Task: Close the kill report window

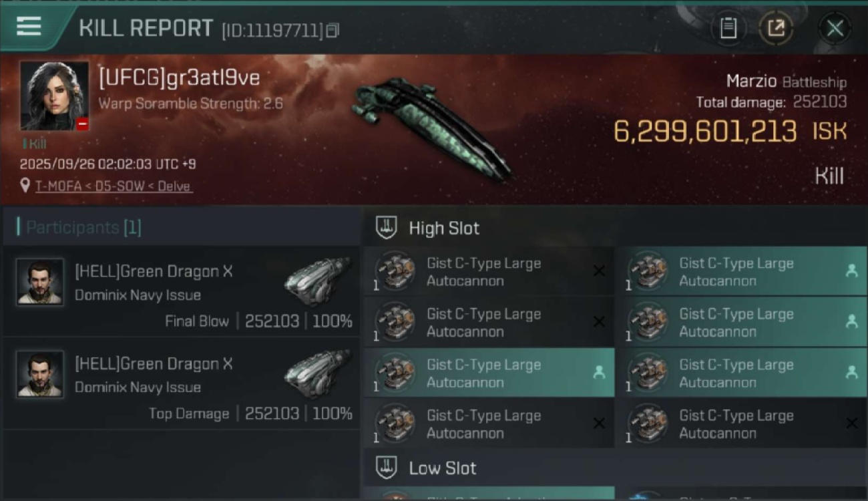Action: click(835, 28)
